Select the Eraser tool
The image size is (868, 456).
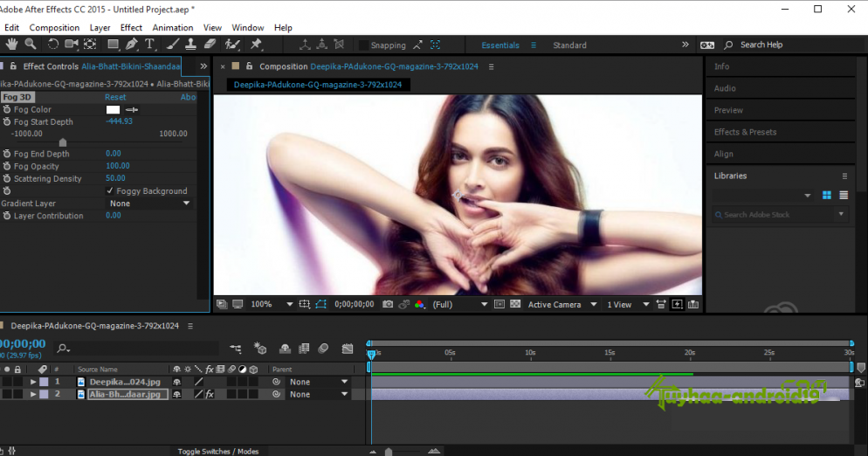[x=210, y=45]
